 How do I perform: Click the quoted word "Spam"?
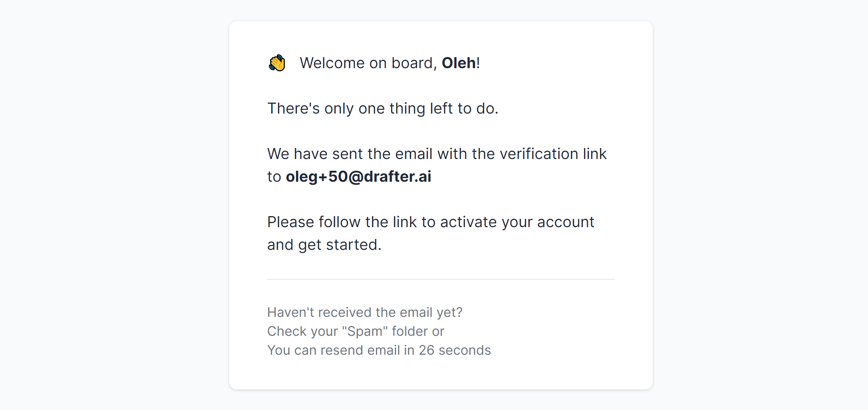tap(365, 331)
